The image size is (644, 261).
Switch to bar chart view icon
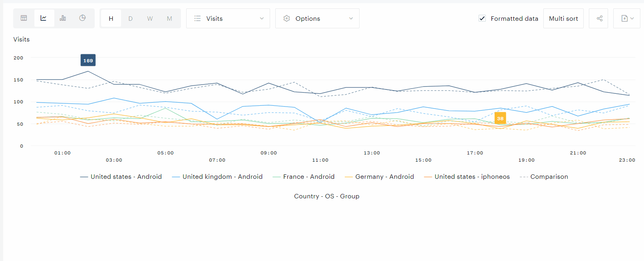[63, 18]
